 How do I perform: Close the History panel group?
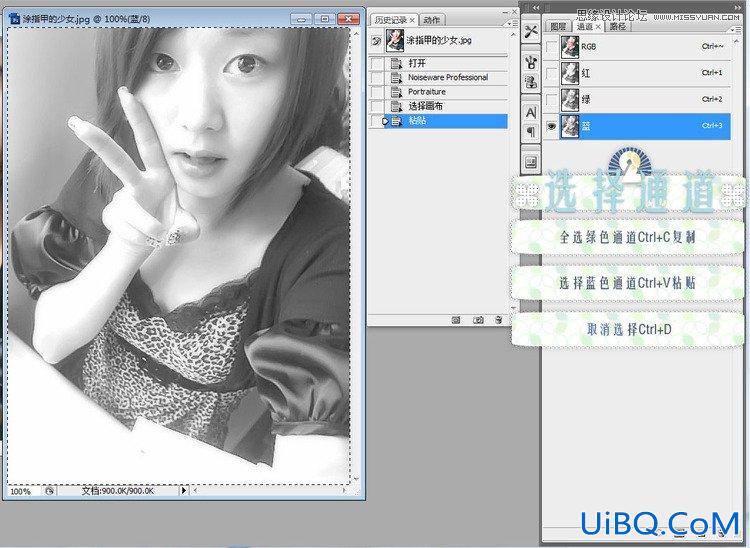pos(515,11)
